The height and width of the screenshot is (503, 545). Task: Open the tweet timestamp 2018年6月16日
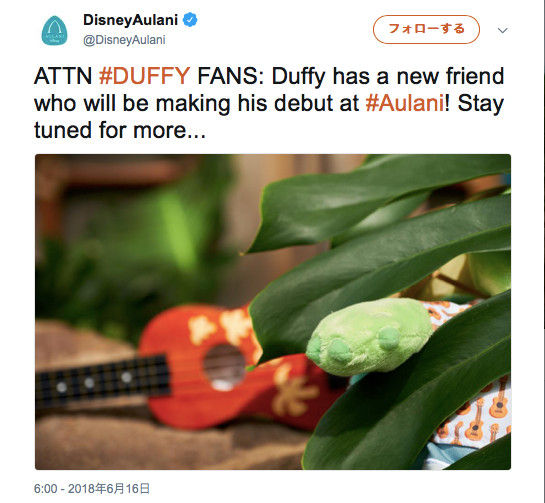coord(92,488)
